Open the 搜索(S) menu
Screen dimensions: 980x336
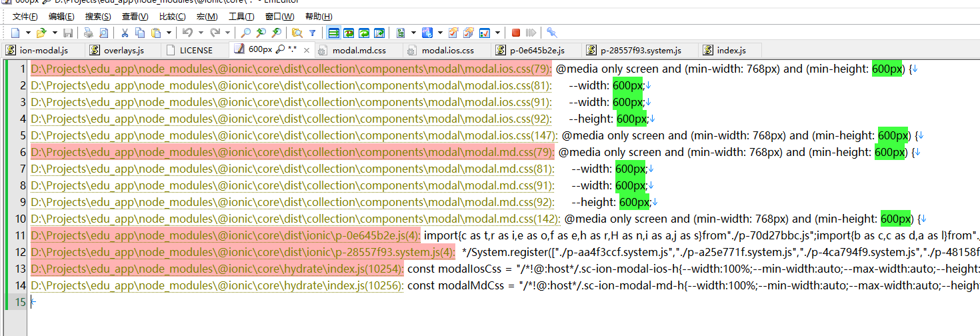tap(99, 17)
